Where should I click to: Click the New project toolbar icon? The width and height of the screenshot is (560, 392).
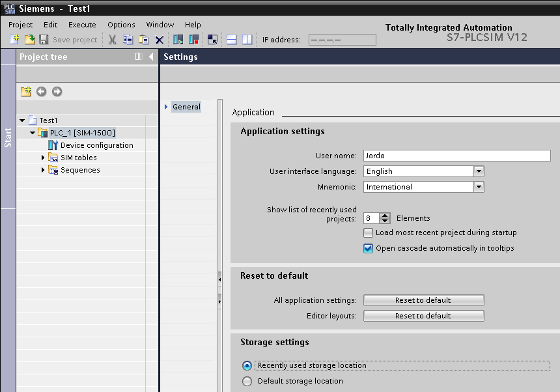(x=14, y=39)
